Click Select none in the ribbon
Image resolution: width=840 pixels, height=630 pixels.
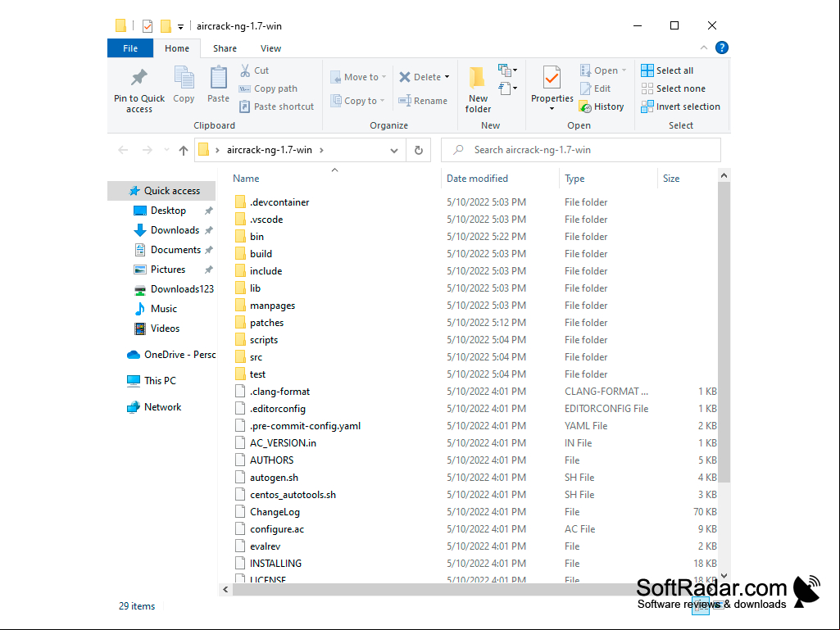(x=674, y=88)
